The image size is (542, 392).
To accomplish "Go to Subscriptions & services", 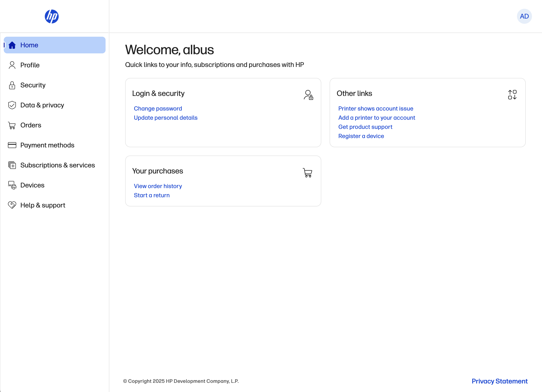I will tap(58, 165).
